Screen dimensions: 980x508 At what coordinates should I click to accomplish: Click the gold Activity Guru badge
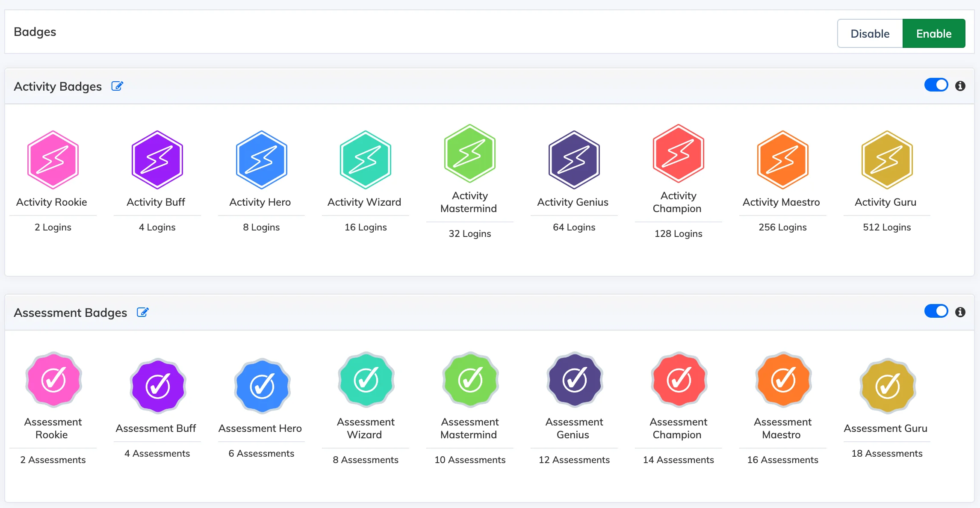[x=887, y=160]
